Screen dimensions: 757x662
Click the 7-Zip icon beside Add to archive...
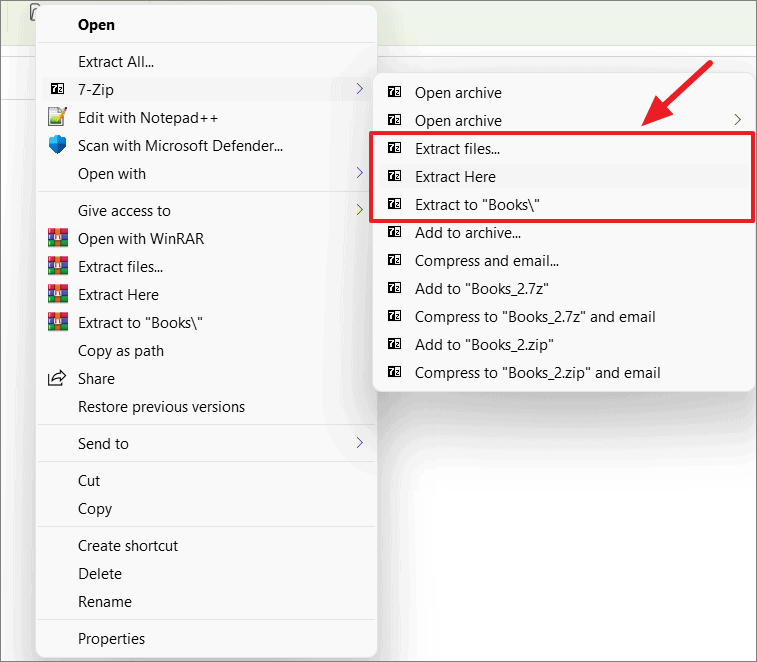pos(394,232)
